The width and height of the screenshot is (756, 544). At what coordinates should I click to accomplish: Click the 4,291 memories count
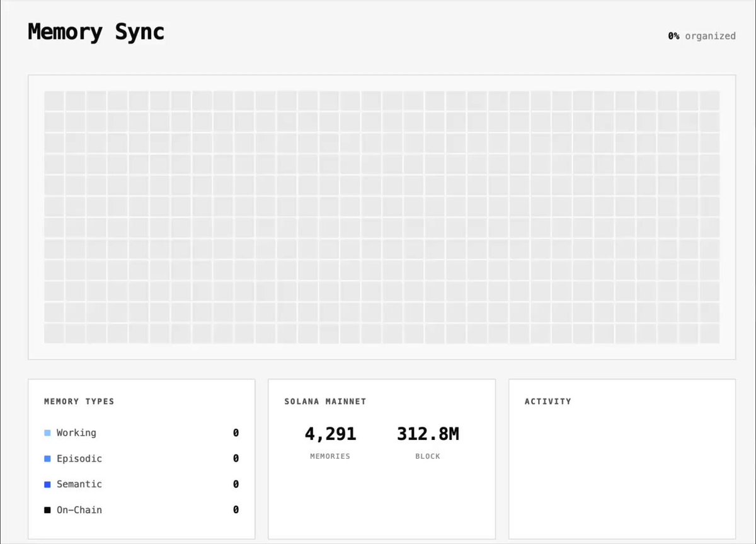click(330, 434)
